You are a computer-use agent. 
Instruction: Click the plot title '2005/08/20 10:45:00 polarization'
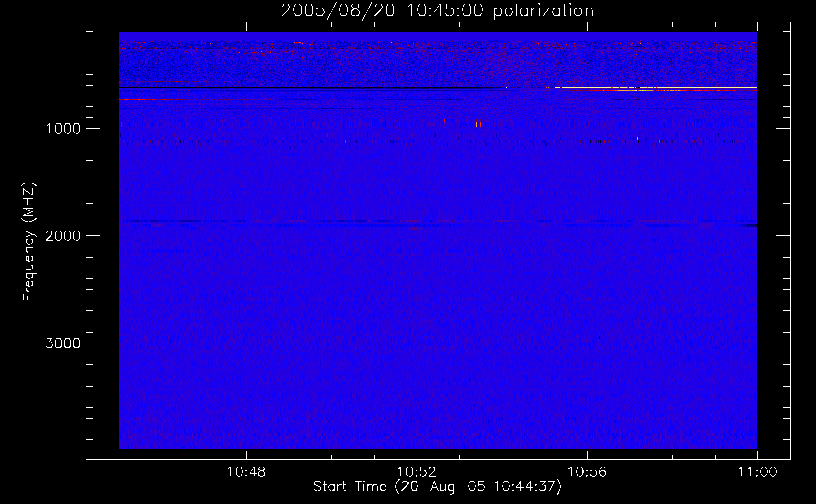click(x=437, y=10)
